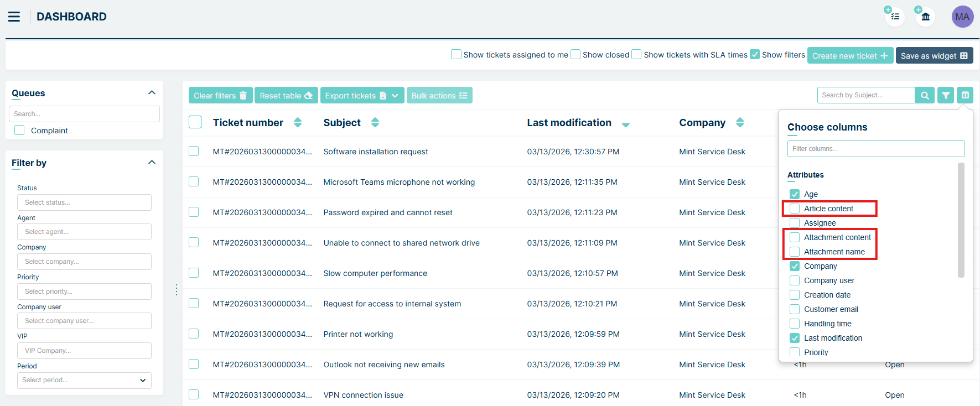
Task: Click the Create new ticket button
Action: (850, 56)
